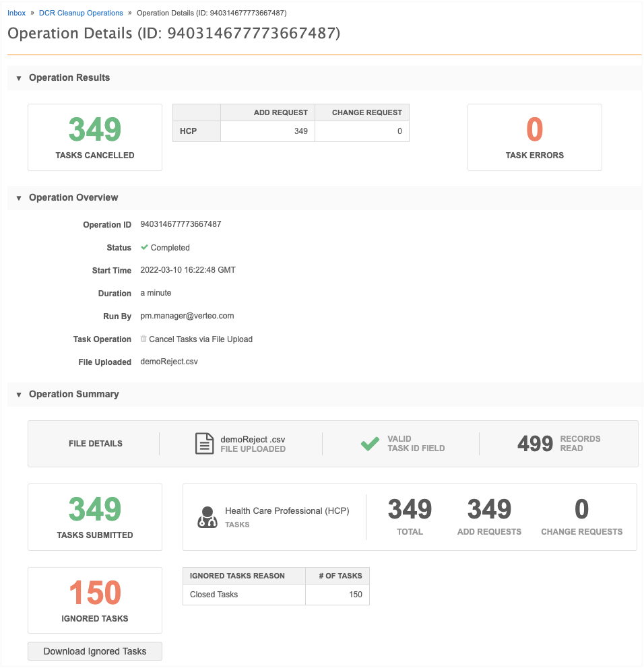
Task: Click the Health Care Professional doctor icon
Action: [x=207, y=516]
